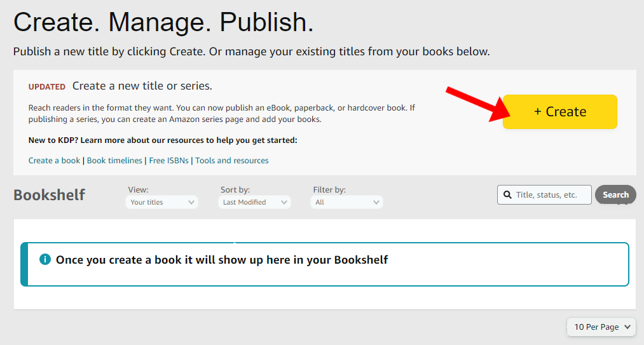Open the 10 Per Page dropdown
The image size is (644, 345).
click(601, 327)
